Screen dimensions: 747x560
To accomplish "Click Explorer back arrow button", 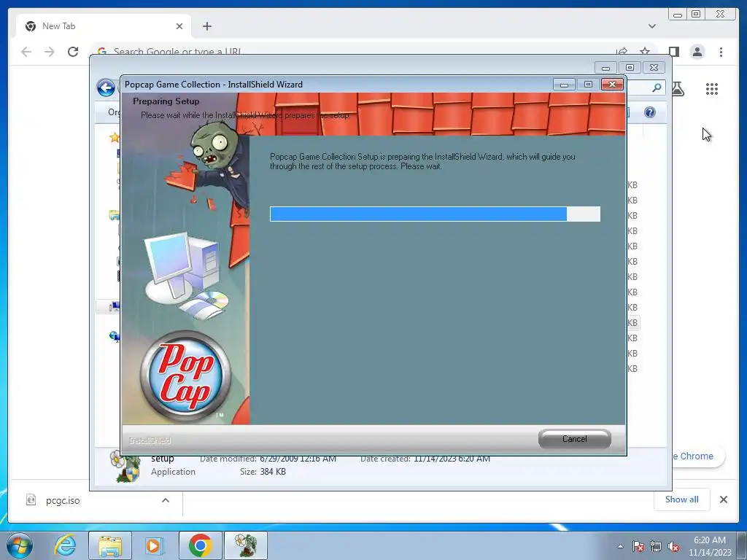I will 106,87.
